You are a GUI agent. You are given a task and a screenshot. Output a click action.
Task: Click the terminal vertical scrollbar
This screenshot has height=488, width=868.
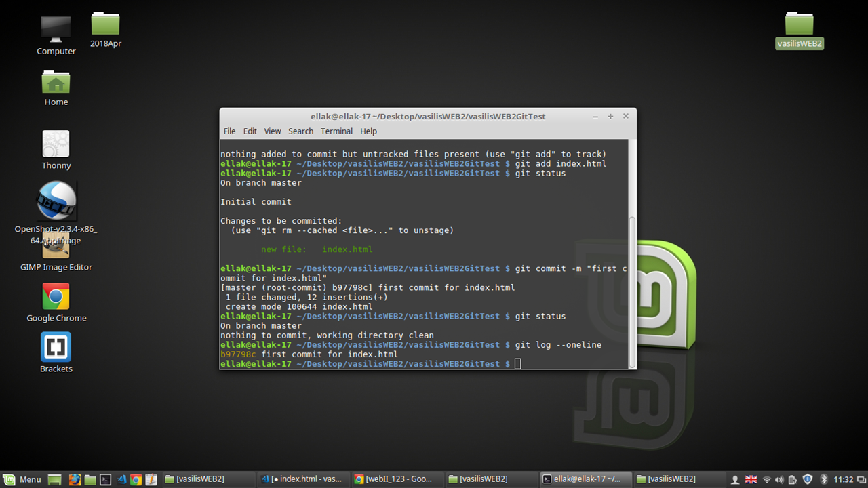(x=633, y=291)
